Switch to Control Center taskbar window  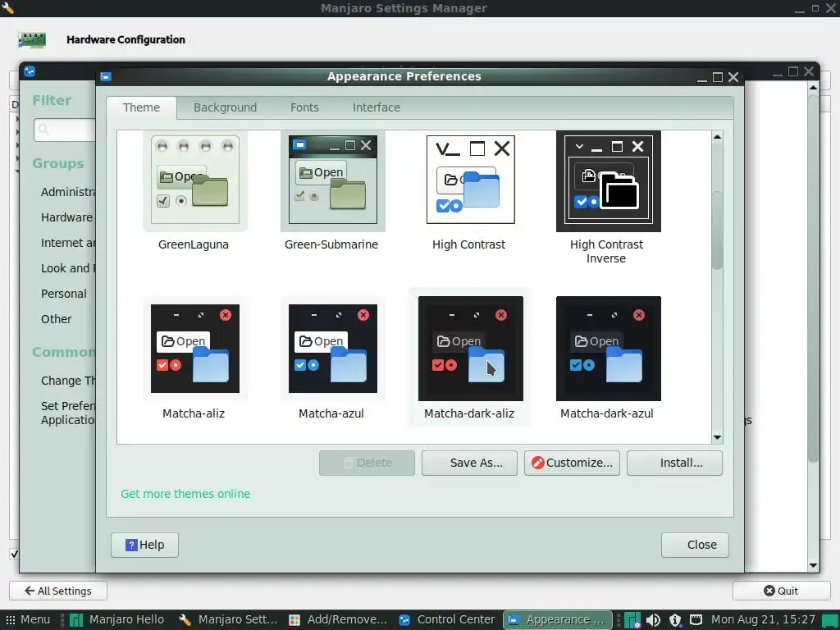click(447, 620)
